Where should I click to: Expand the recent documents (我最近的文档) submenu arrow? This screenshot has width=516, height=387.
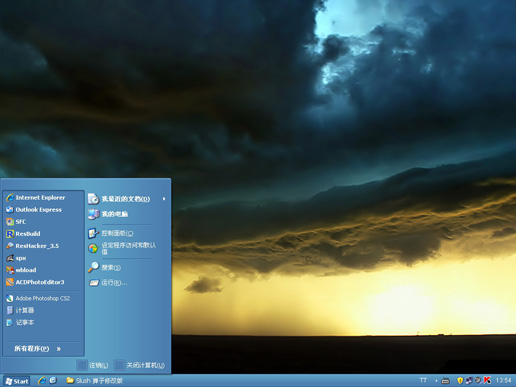(164, 199)
